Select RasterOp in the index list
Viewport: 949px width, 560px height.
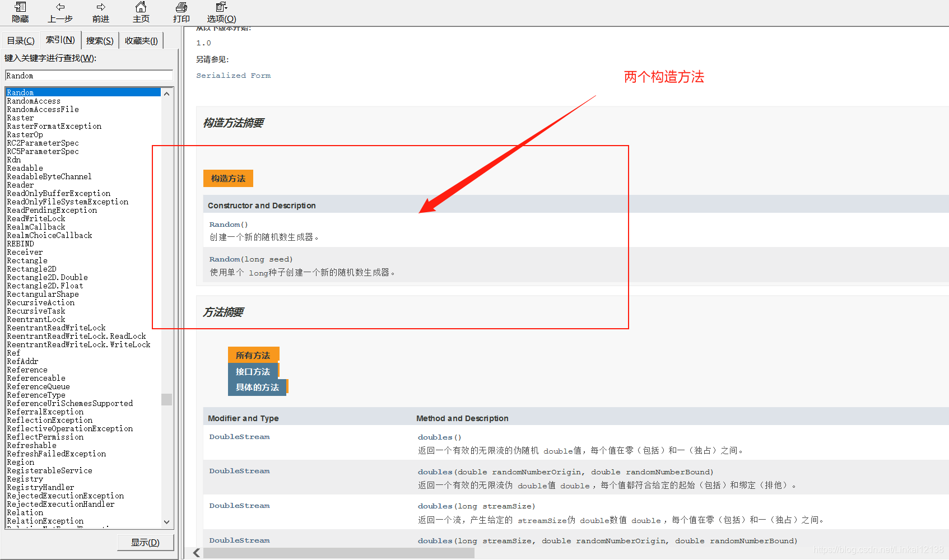[25, 134]
